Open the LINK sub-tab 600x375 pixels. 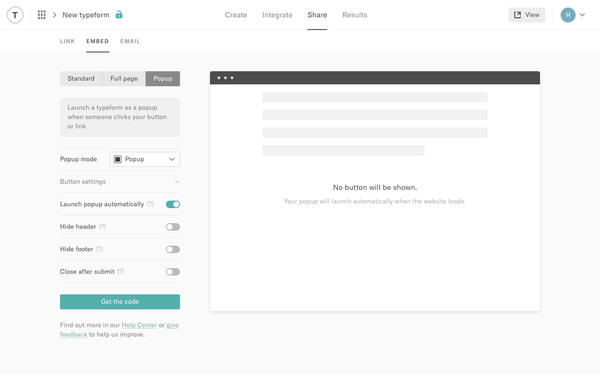pos(67,41)
